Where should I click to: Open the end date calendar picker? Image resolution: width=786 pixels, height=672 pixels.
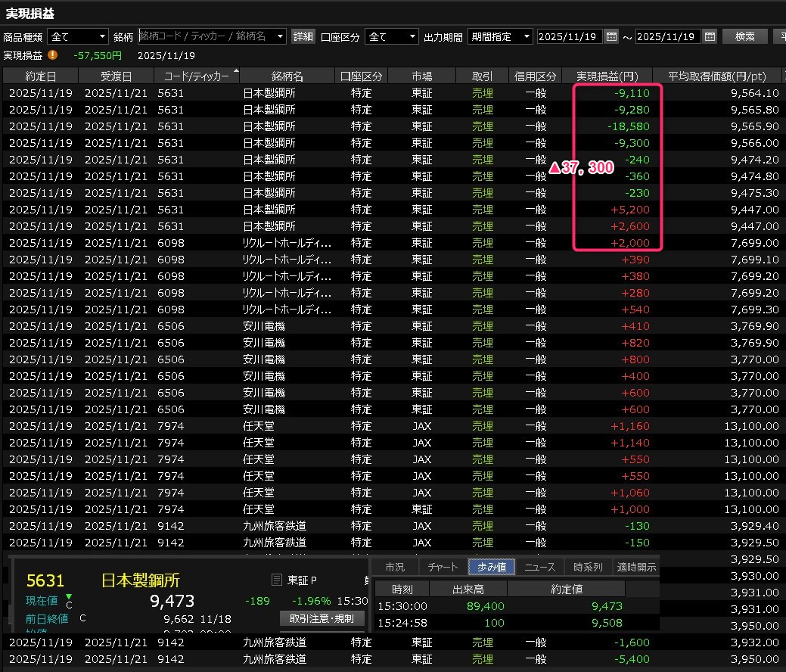[710, 36]
